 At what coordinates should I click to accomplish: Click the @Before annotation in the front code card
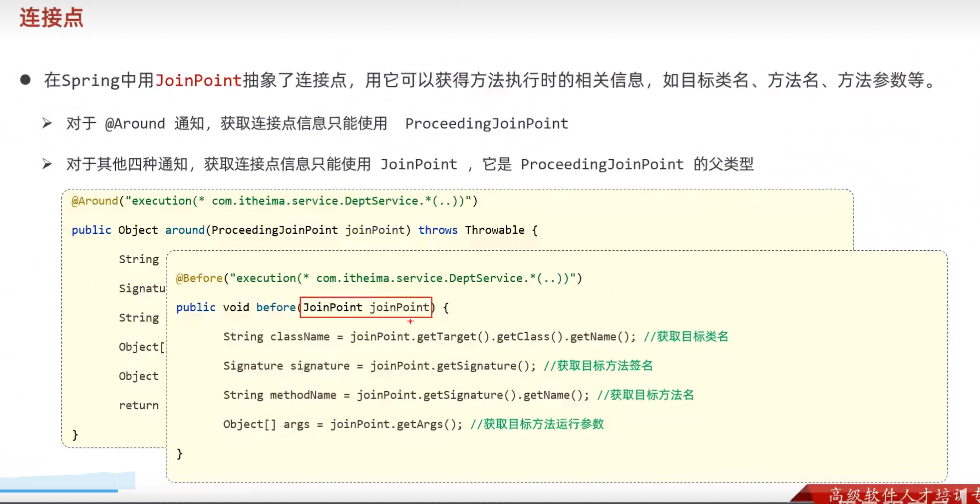[x=199, y=278]
